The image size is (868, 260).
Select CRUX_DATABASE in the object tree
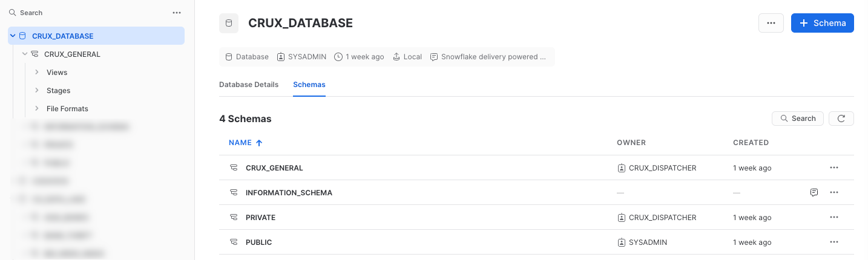click(x=96, y=36)
